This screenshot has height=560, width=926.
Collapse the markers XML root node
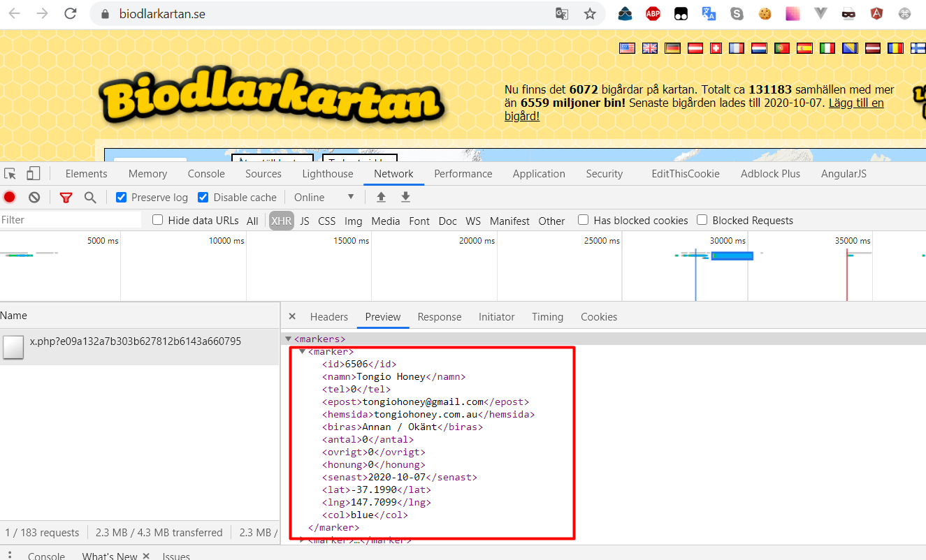tap(289, 339)
